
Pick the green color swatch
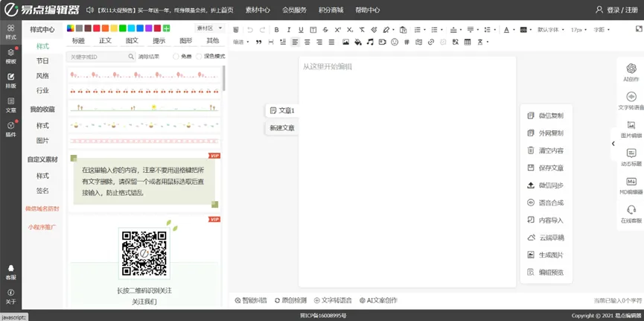(x=122, y=28)
